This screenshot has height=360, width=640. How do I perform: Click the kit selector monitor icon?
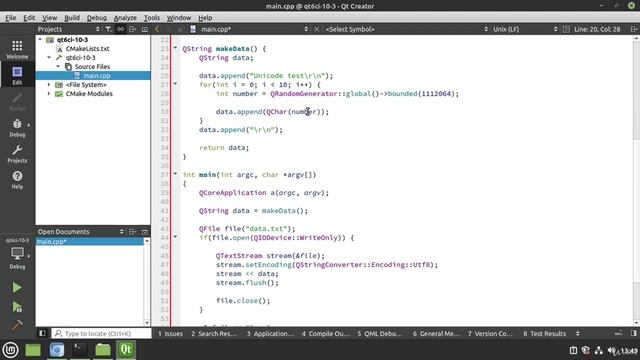pyautogui.click(x=17, y=253)
